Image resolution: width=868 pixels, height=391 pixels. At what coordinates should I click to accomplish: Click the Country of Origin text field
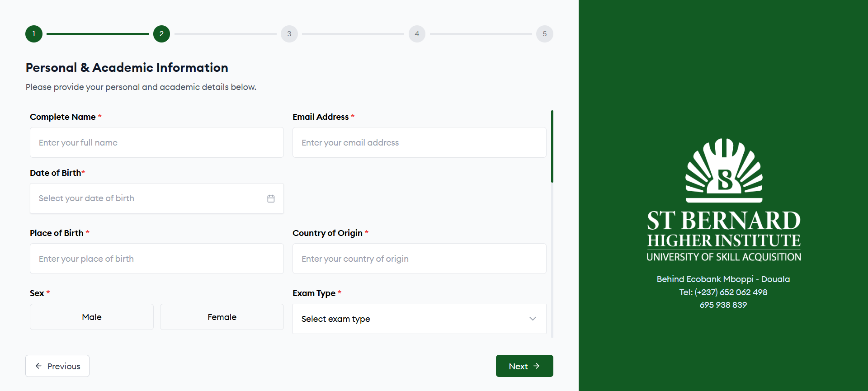coord(419,259)
